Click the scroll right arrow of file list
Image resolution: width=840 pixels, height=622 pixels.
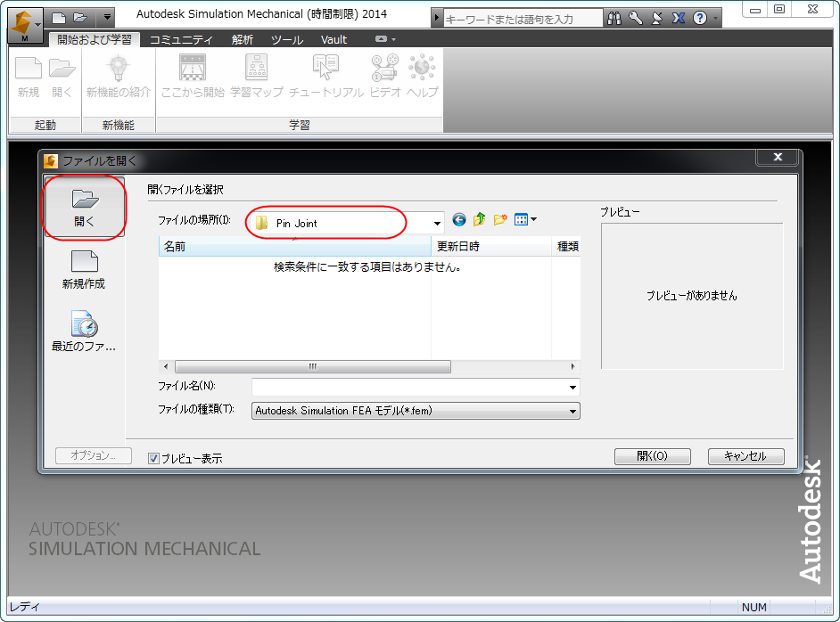(x=573, y=366)
